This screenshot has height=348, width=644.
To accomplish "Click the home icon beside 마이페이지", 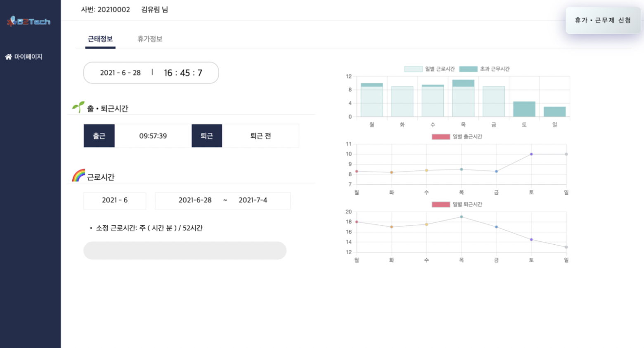I will [8, 57].
